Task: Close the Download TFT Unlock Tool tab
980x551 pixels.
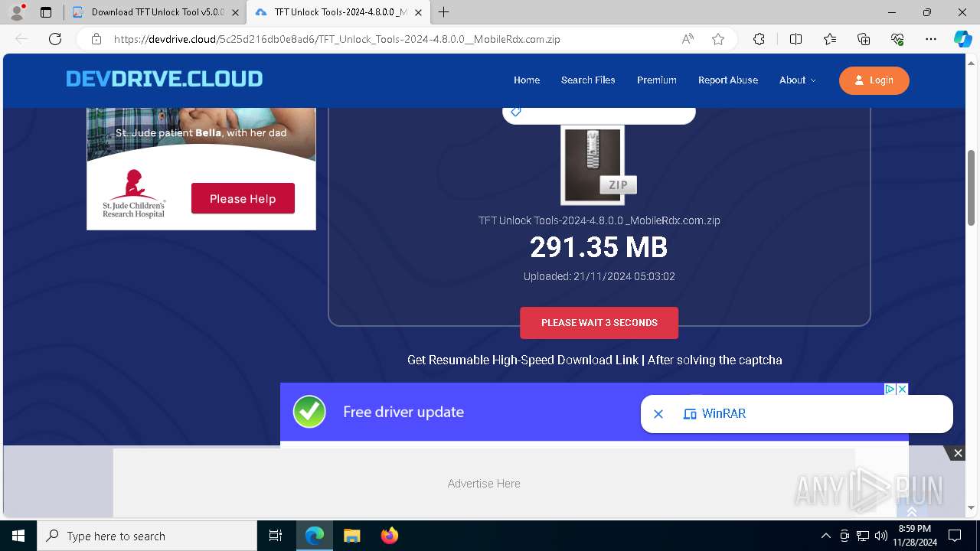Action: click(x=235, y=12)
